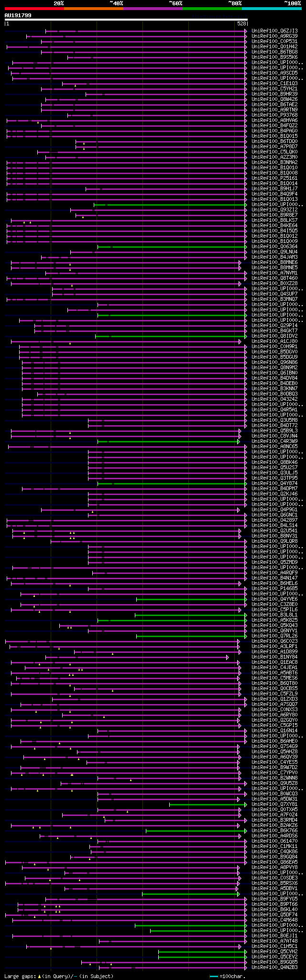The image size is (306, 980).
Task: Select hit UniRef100_Q7XY81
Action: [x=274, y=804]
